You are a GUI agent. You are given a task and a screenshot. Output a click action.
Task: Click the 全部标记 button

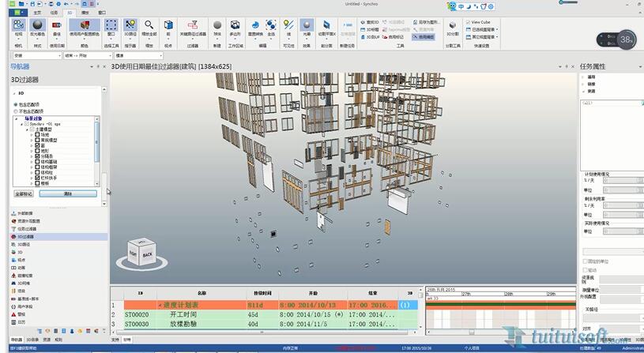(24, 193)
